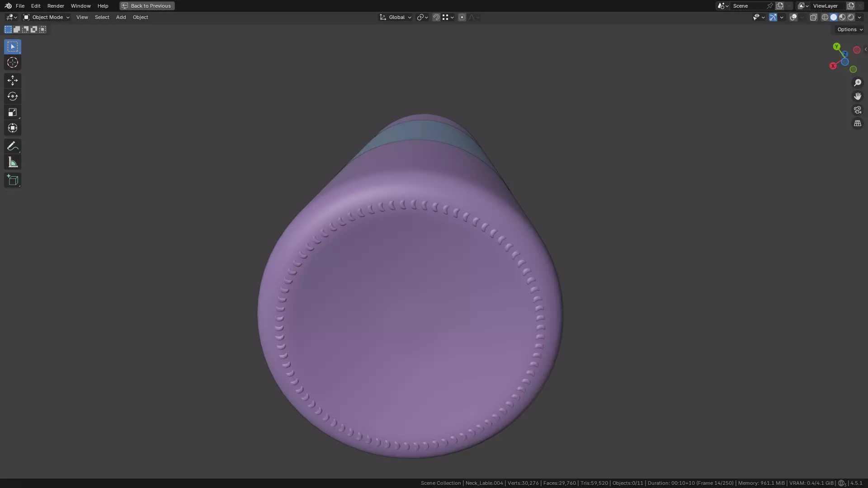Image resolution: width=868 pixels, height=488 pixels.
Task: Click the Back to Previous button
Action: (147, 6)
